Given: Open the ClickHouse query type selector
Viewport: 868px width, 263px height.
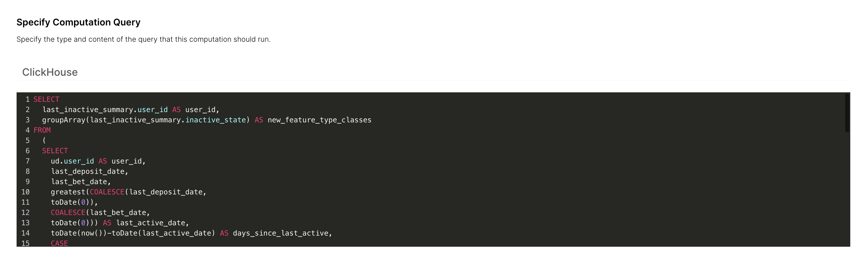Looking at the screenshot, I should tap(50, 72).
